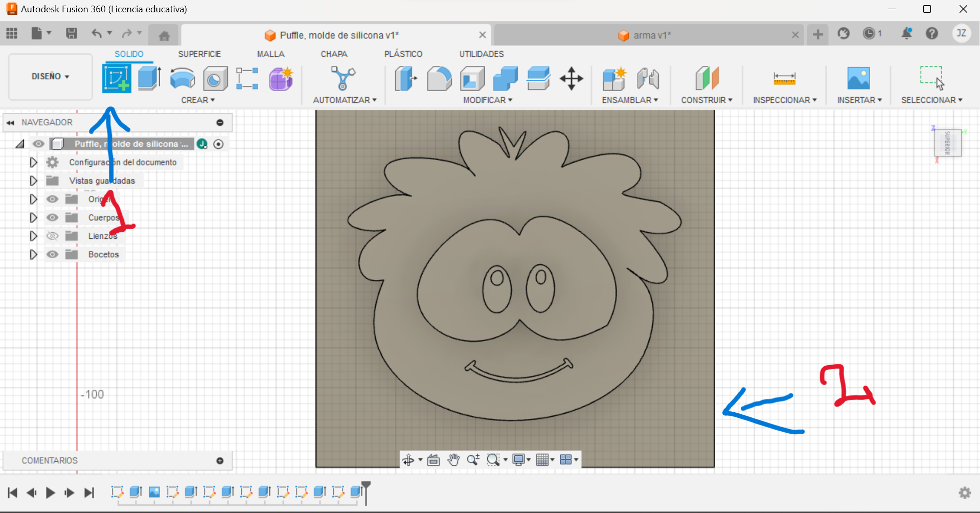Click the Create Sketch tool icon
Screen dimensions: 980x513
click(117, 78)
